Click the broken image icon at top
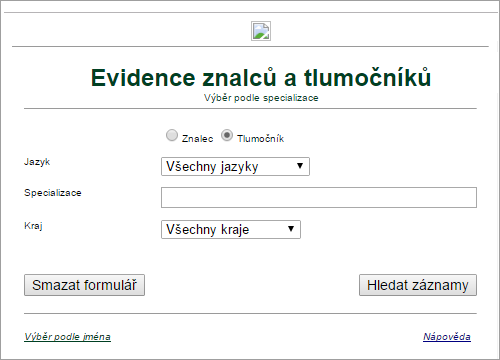The width and height of the screenshot is (500, 360). tap(261, 31)
